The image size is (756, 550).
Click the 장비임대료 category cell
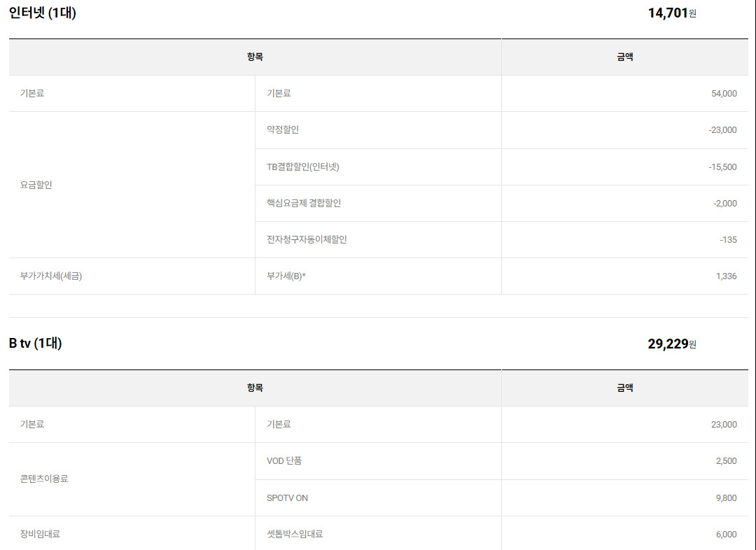click(41, 534)
